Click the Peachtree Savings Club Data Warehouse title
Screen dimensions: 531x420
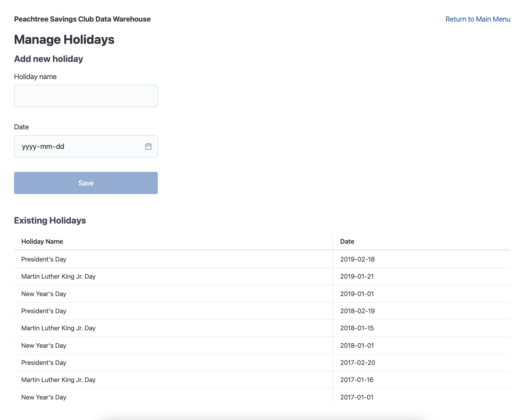(x=82, y=19)
